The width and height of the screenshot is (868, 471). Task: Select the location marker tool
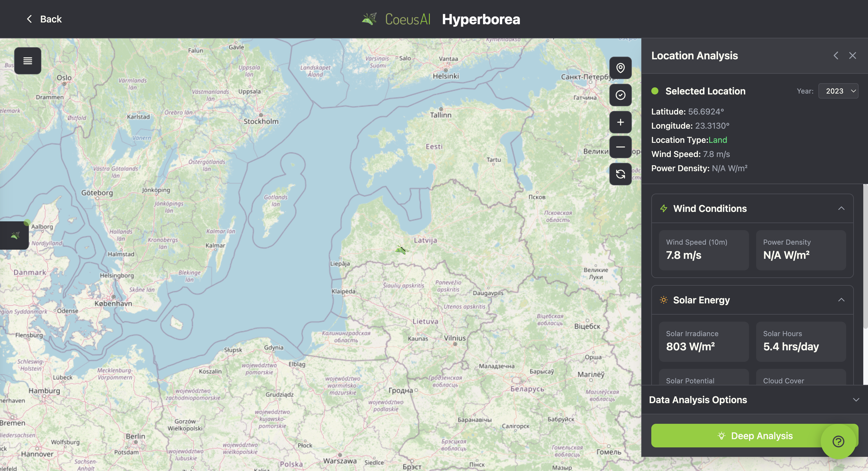[x=620, y=68]
